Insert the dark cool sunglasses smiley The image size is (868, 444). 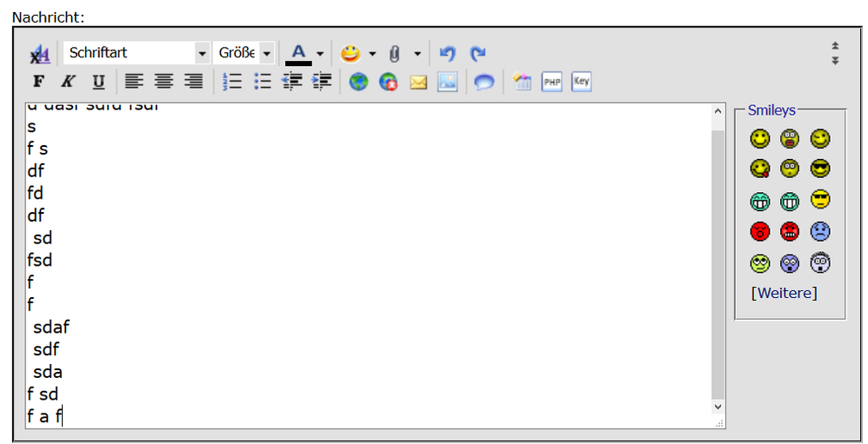point(820,169)
